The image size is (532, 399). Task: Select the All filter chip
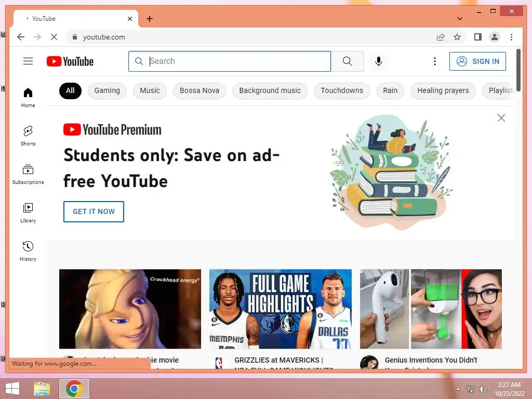[70, 90]
